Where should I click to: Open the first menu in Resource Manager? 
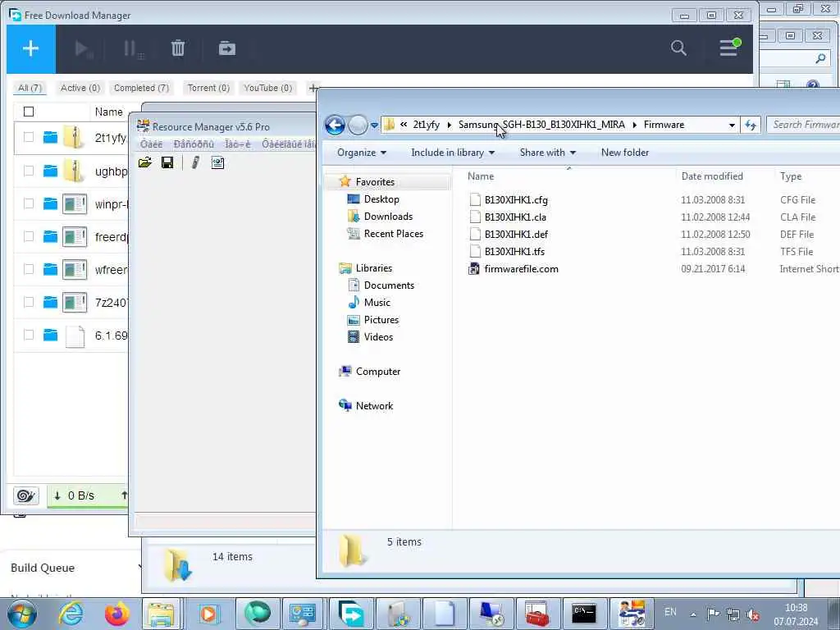pos(151,144)
